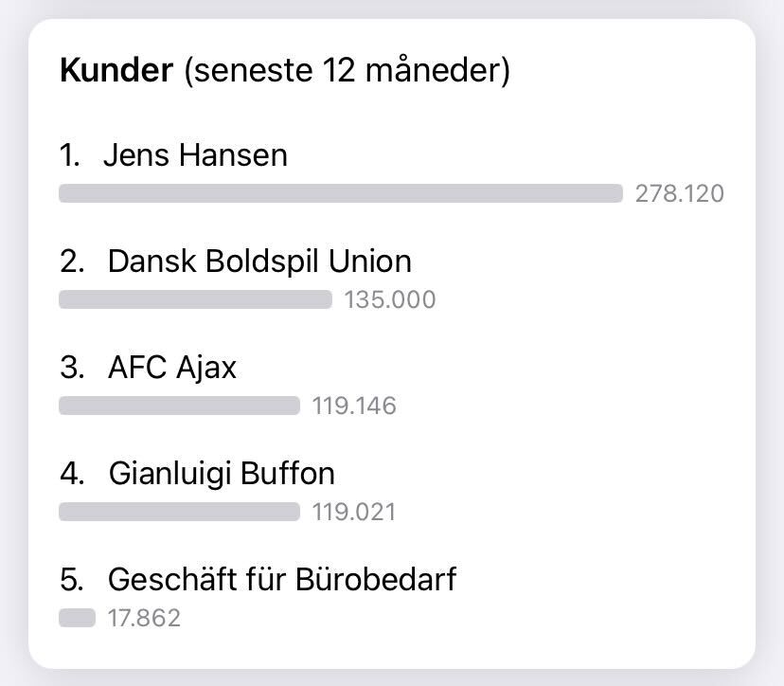Open customer Gianluigi Buffon
This screenshot has width=784, height=686.
222,474
